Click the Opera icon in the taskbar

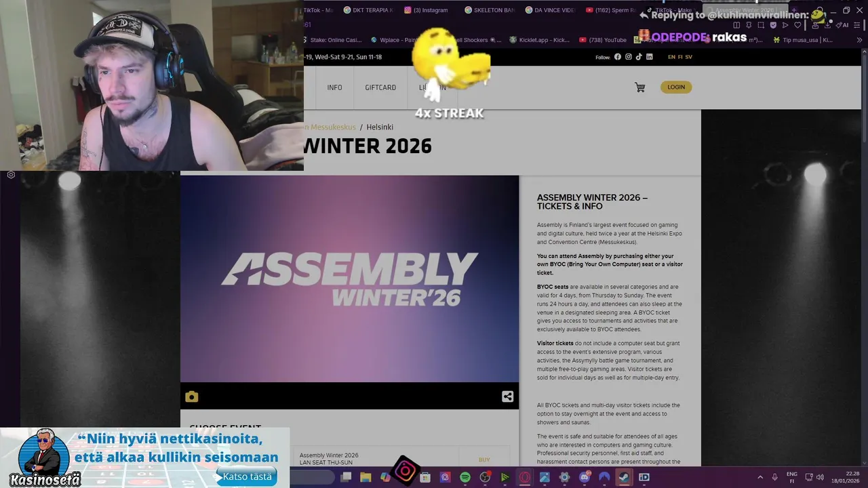coord(525,477)
